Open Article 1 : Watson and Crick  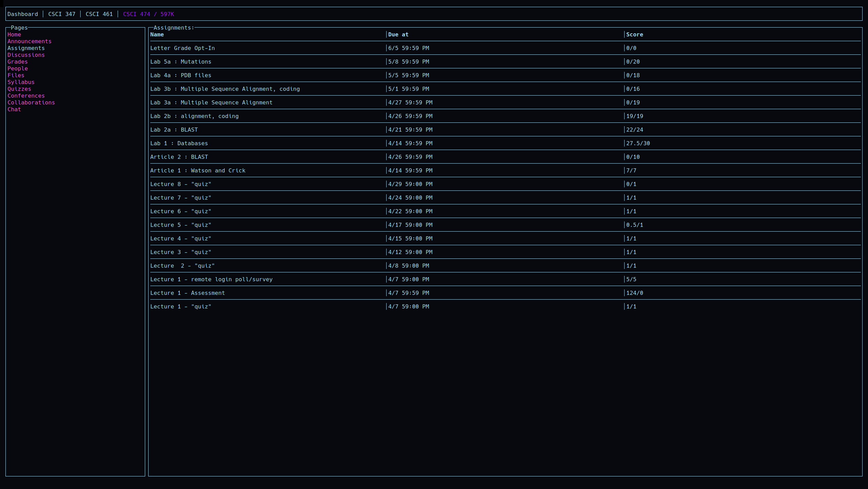pyautogui.click(x=198, y=170)
